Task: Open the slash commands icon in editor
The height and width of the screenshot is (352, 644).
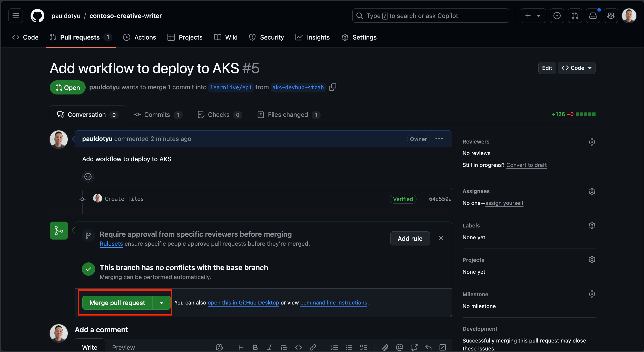Action: click(x=443, y=347)
